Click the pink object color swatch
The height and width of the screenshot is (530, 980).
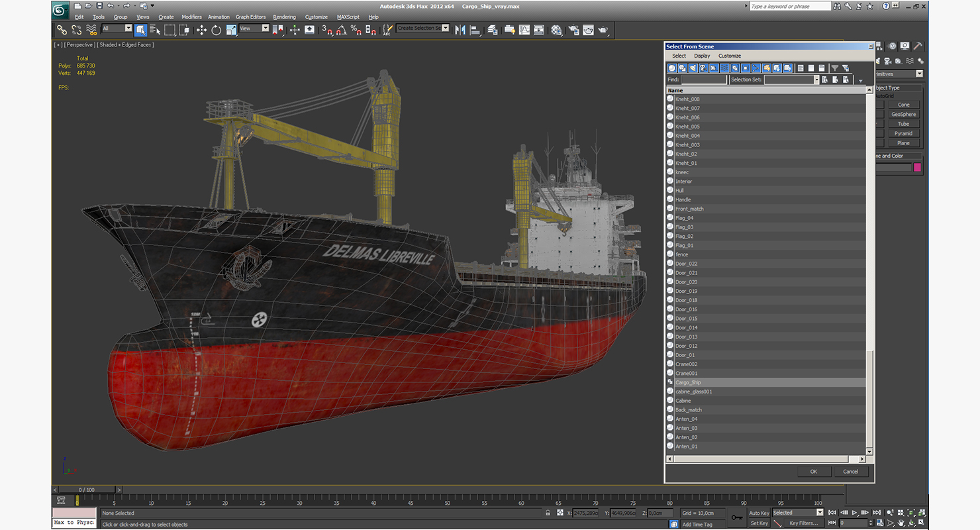(917, 168)
